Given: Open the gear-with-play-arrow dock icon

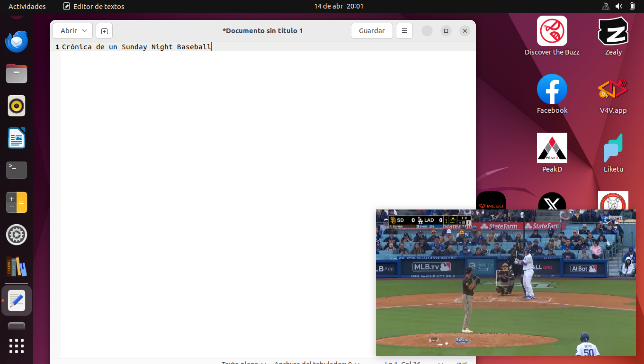Looking at the screenshot, I should pyautogui.click(x=17, y=235).
